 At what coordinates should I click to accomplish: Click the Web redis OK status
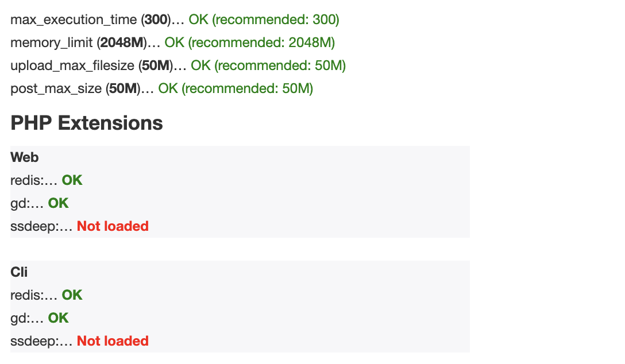[72, 180]
